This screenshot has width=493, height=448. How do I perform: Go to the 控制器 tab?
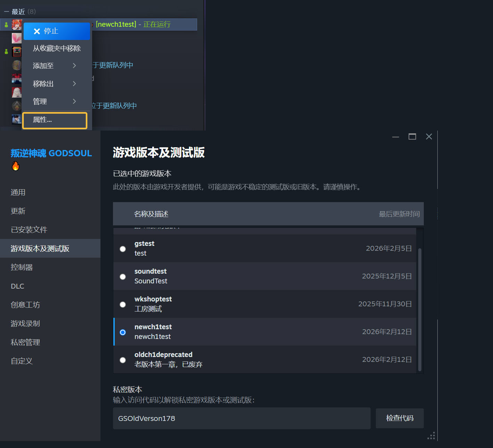[x=50, y=267]
